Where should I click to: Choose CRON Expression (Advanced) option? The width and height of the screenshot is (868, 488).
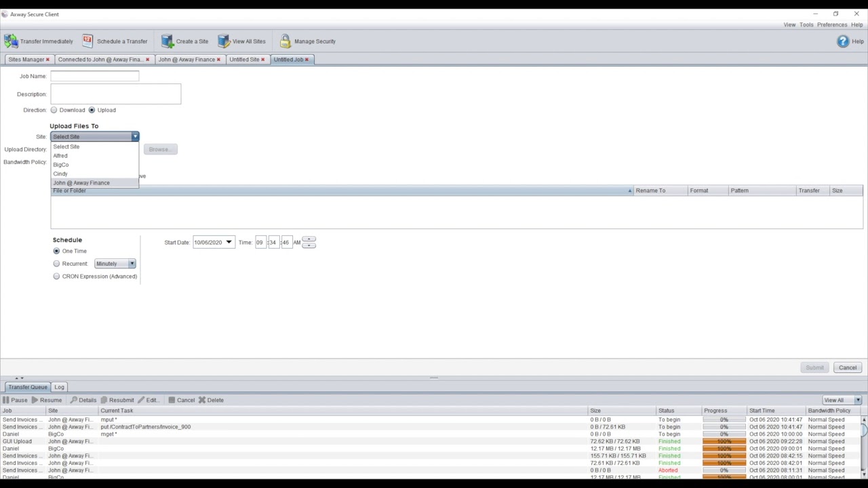coord(56,277)
